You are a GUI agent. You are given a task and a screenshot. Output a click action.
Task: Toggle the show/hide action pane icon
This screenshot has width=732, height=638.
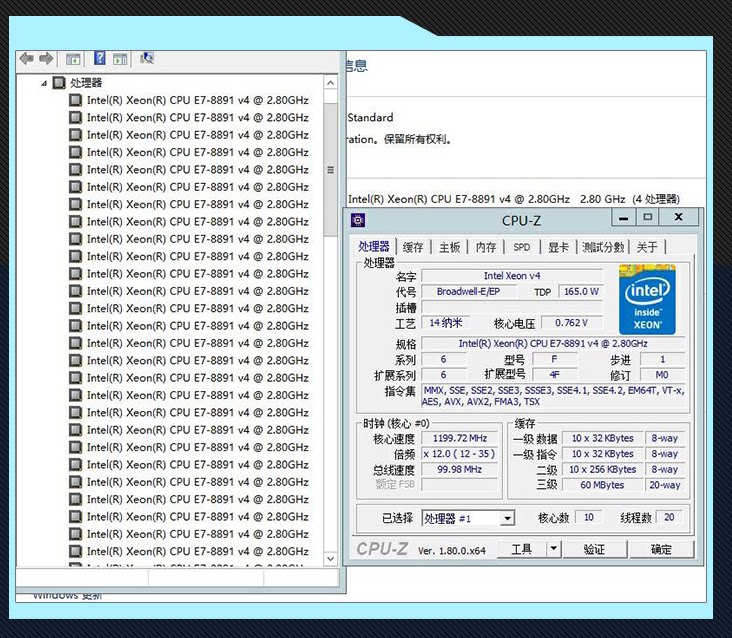point(120,59)
